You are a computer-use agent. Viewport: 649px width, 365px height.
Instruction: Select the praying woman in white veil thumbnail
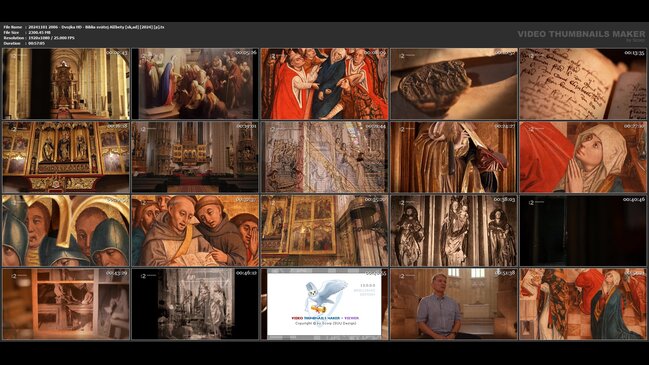(583, 157)
